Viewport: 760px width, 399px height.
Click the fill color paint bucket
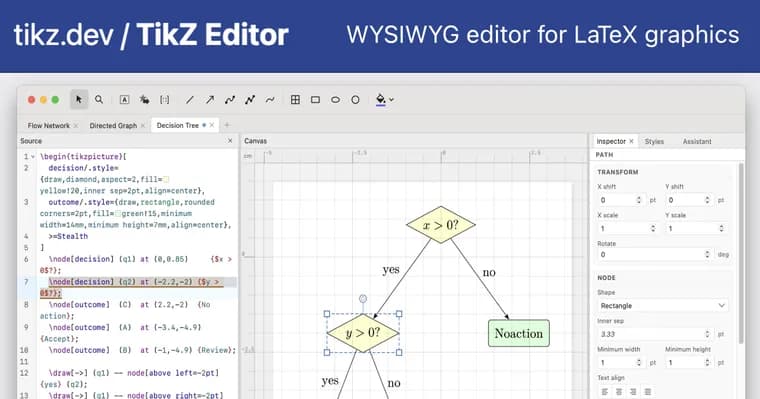[381, 99]
